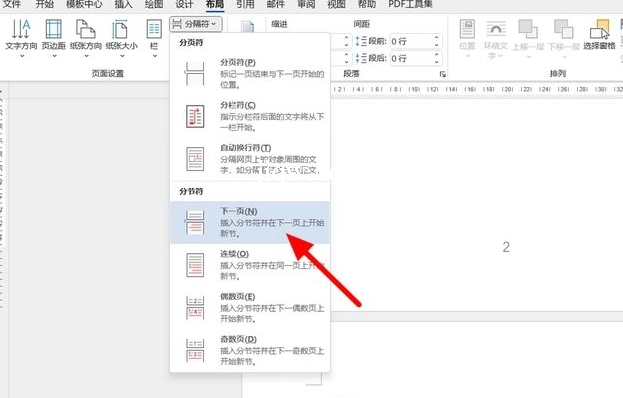This screenshot has height=398, width=623.
Task: Open the 文件 File tab
Action: [x=12, y=4]
